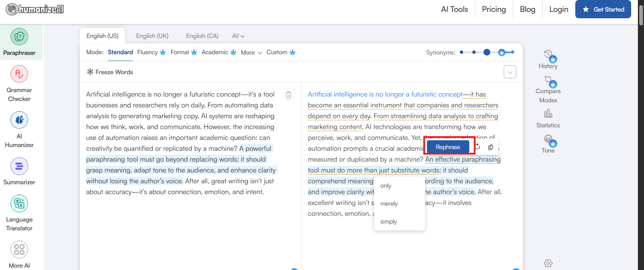Click the trash icon to clear input
Viewport: 644px width, 270px height.
click(x=288, y=95)
